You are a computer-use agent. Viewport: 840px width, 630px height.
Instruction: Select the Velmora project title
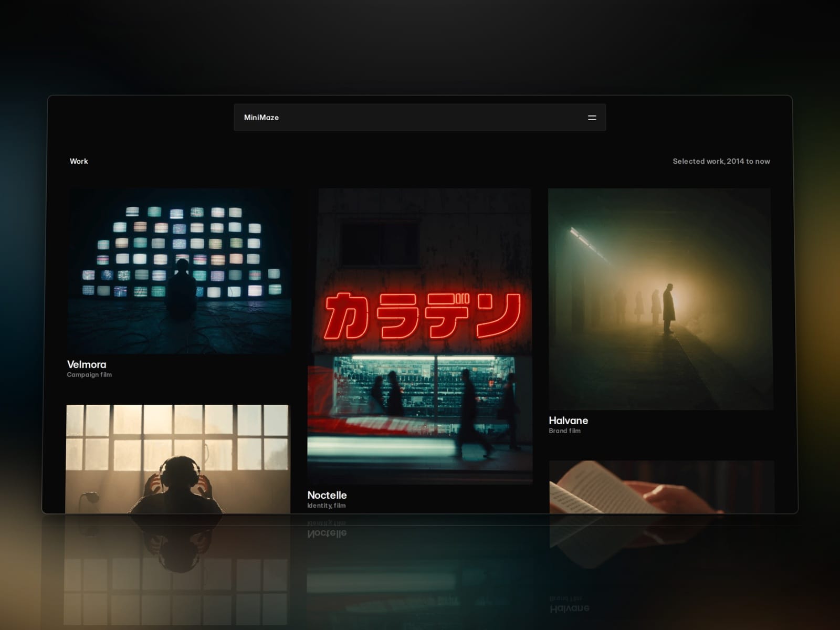[x=87, y=364]
